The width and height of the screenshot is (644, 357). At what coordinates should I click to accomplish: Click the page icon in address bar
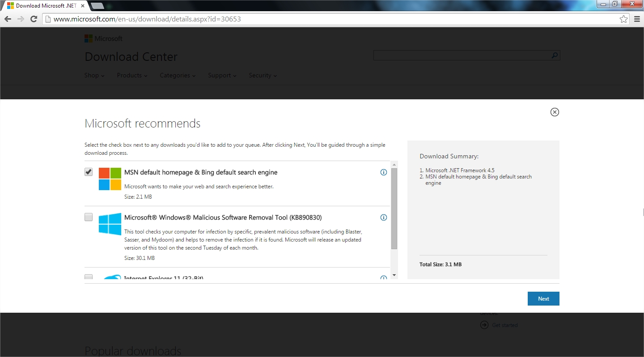tap(48, 19)
